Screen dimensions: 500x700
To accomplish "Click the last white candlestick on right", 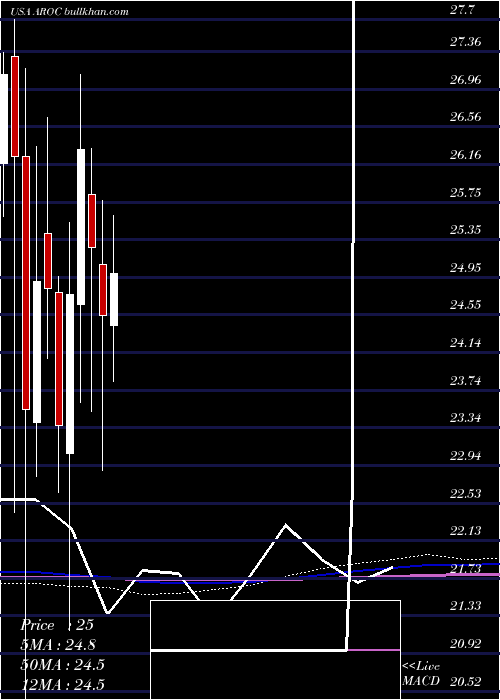I will tap(114, 300).
